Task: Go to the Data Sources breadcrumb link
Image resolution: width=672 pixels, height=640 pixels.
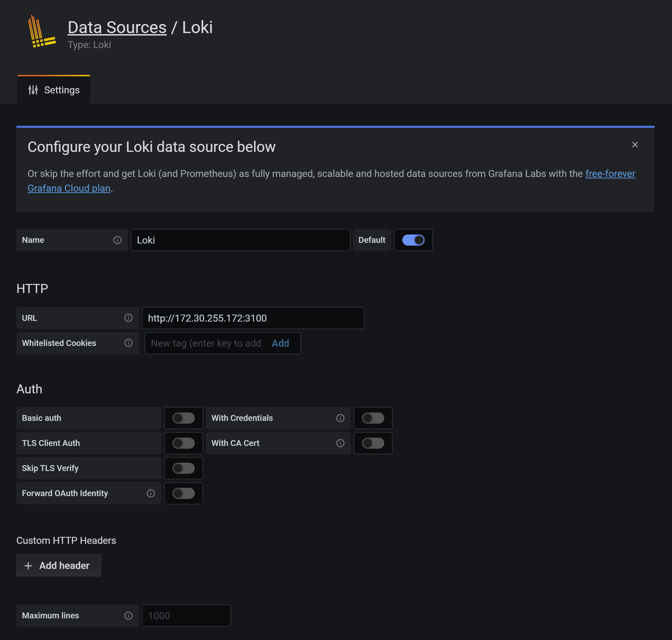Action: coord(117,28)
